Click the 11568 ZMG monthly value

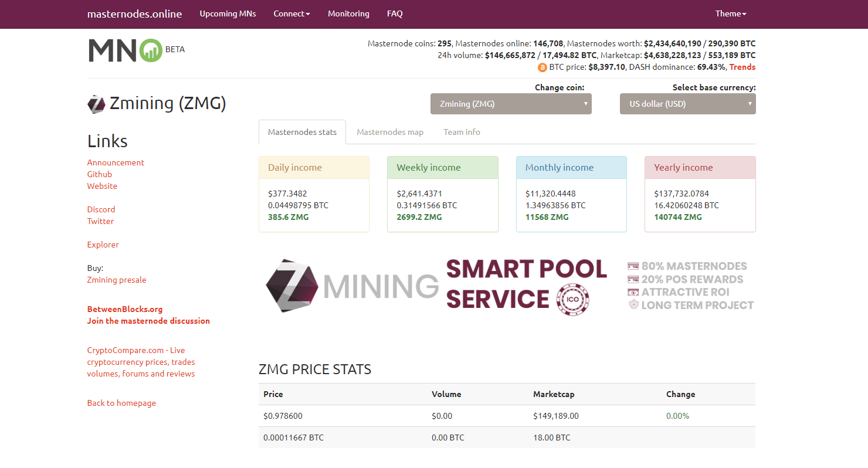tap(547, 217)
